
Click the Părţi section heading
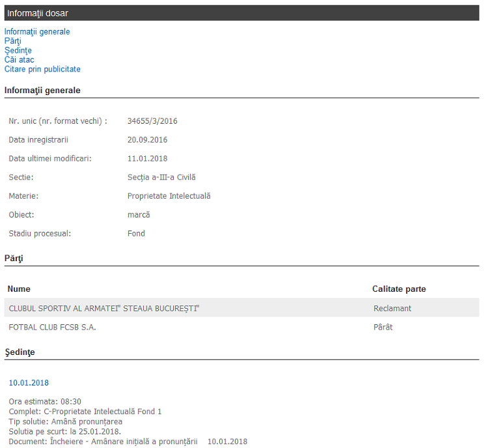(14, 259)
